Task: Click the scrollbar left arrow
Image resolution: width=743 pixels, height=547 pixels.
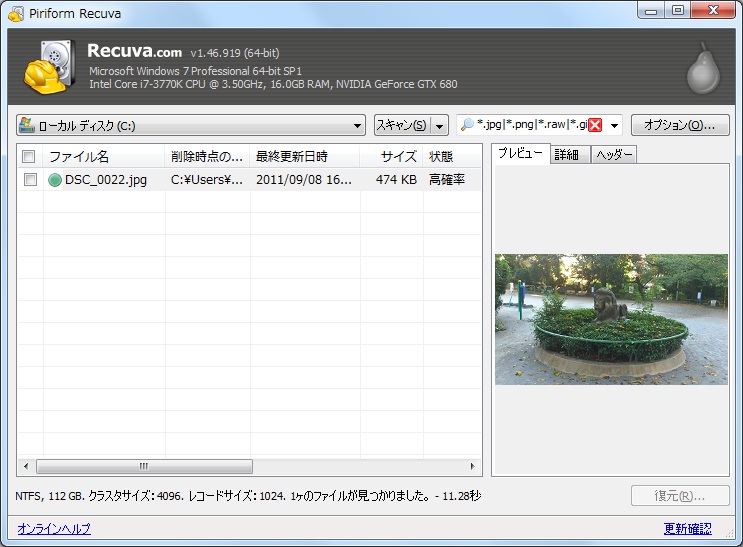Action: coord(26,466)
